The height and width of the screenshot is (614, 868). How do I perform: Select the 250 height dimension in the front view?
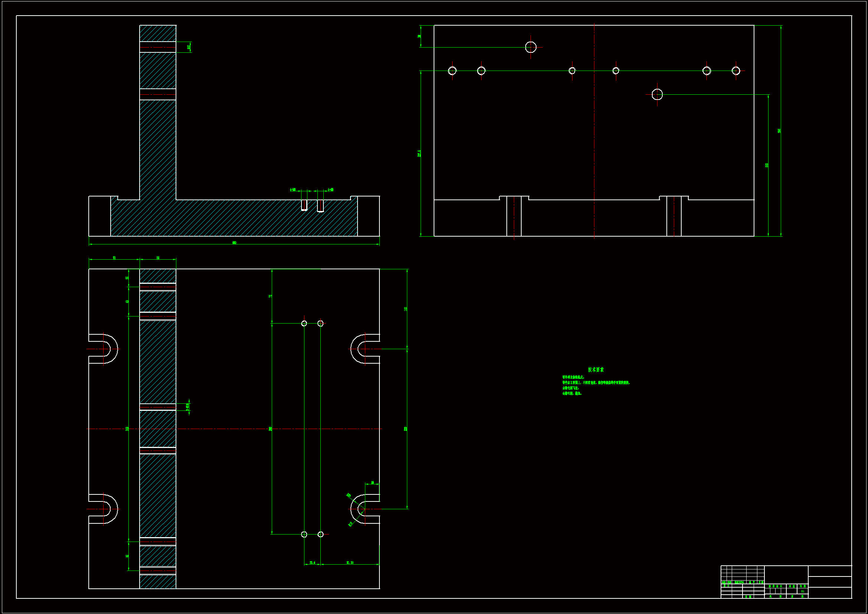tap(779, 131)
